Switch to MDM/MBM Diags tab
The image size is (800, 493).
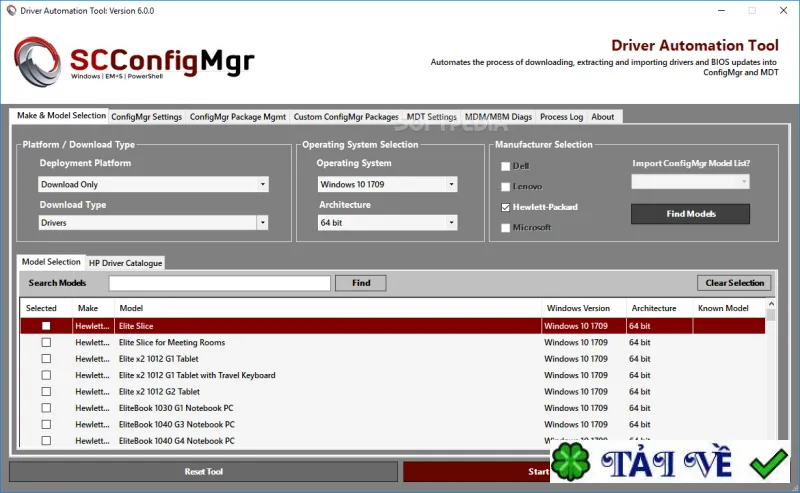coord(498,117)
